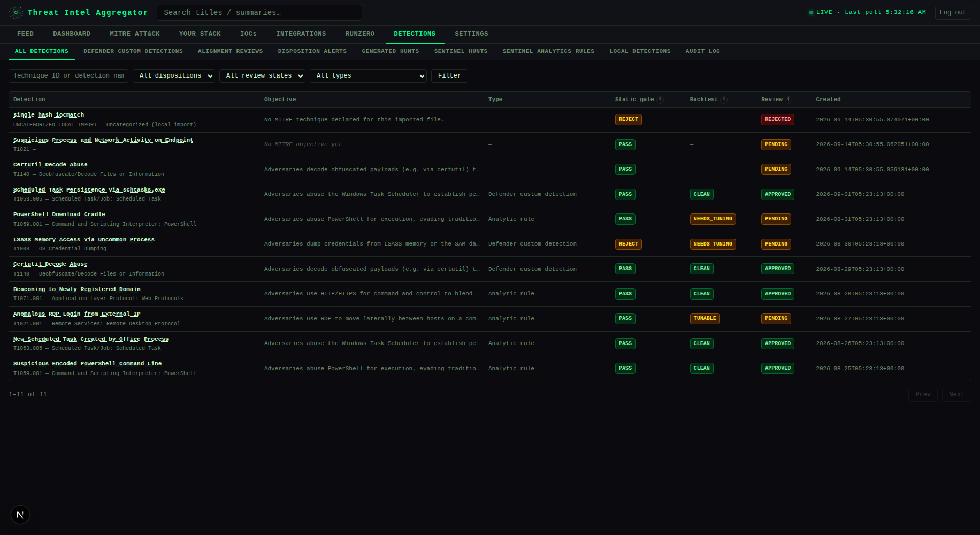Open the SETTINGS tab
Screen dimensions: 980x535
click(471, 34)
